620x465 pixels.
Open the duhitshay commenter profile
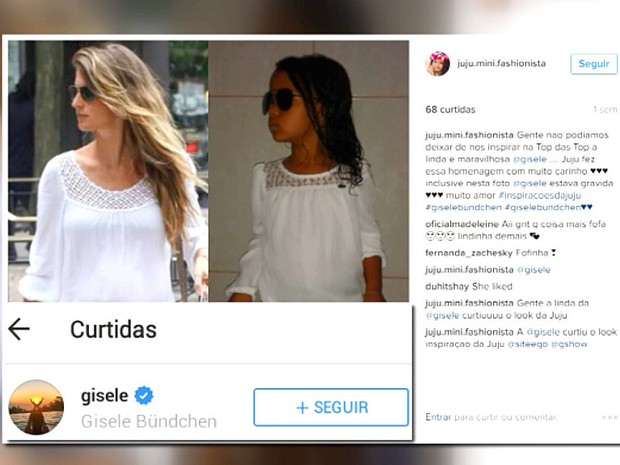point(447,286)
